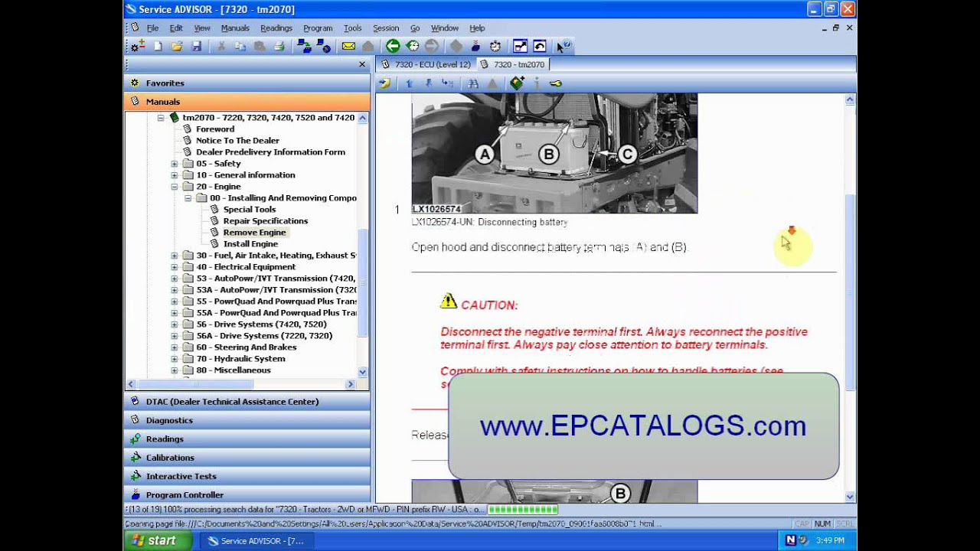Click the Open folder toolbar icon
This screenshot has width=980, height=551.
point(177,47)
